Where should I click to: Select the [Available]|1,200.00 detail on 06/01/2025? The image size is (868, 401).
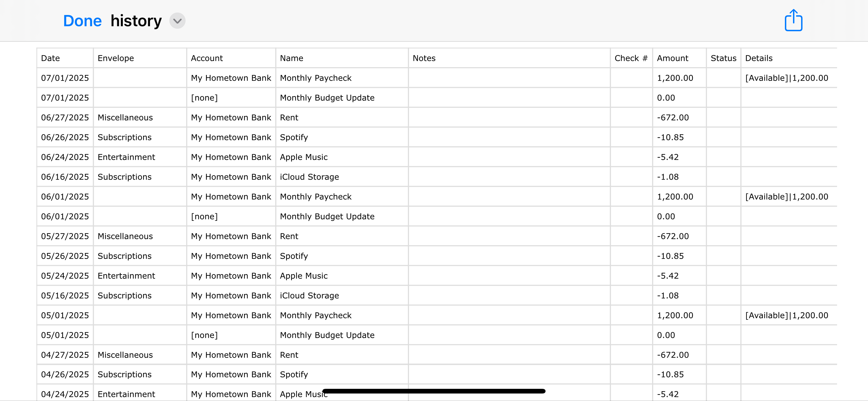tap(786, 197)
